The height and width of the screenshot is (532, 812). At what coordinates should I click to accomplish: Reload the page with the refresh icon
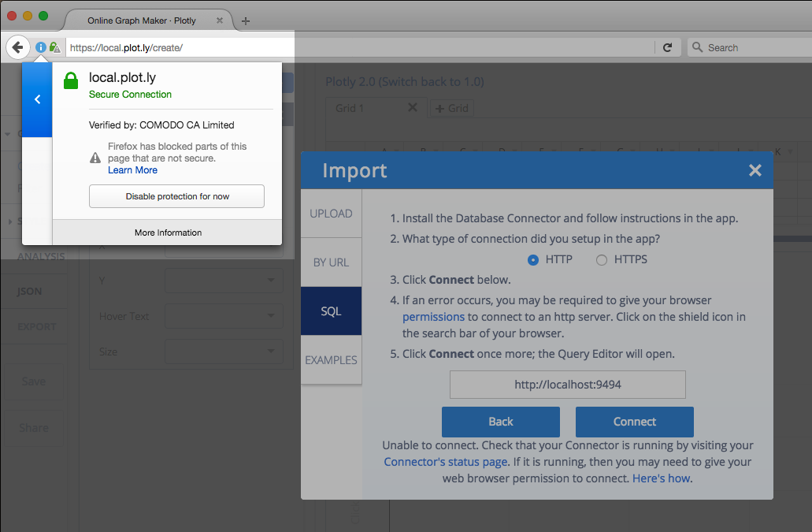tap(668, 47)
